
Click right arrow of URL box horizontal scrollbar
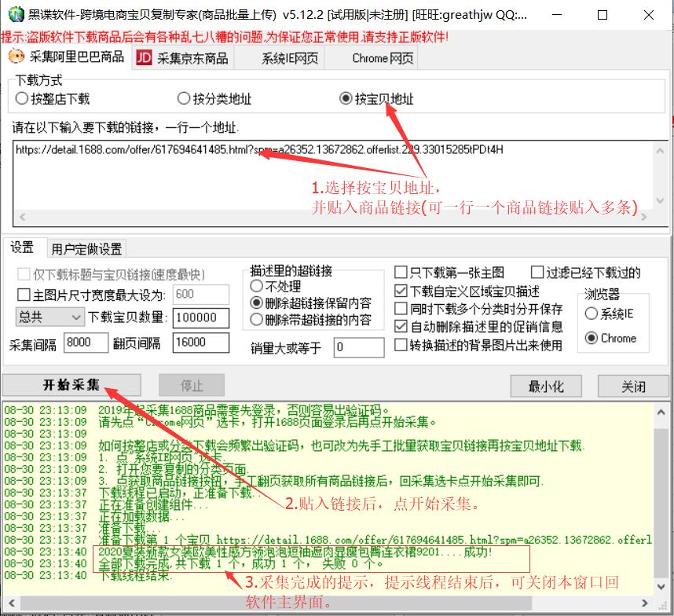point(644,217)
